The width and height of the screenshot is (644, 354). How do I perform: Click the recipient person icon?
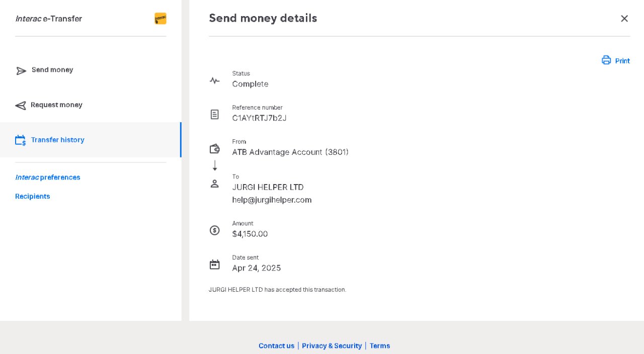tap(215, 184)
